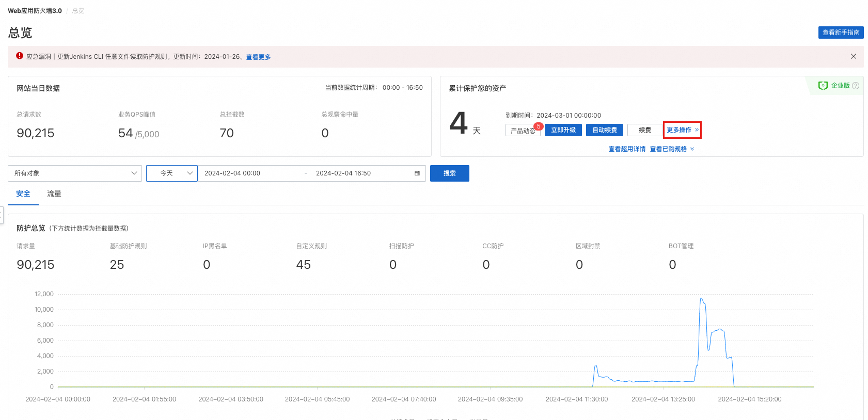Image resolution: width=868 pixels, height=420 pixels.
Task: Open the 企业版 help question icon
Action: [856, 86]
